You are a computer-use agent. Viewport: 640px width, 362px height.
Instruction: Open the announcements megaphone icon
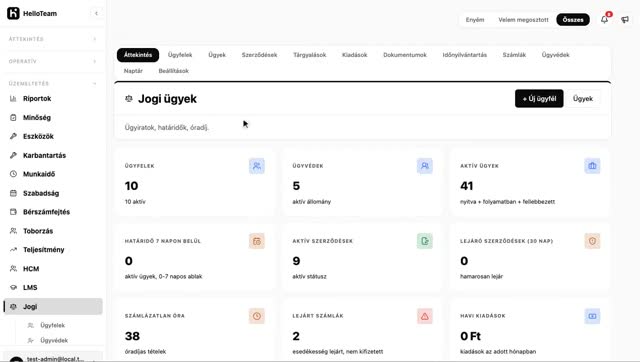point(625,20)
